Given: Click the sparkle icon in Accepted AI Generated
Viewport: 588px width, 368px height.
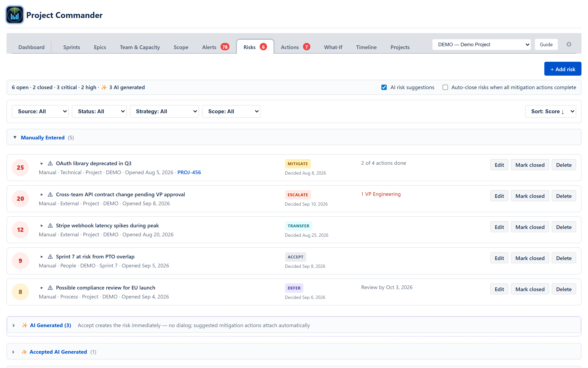Looking at the screenshot, I should 24,352.
